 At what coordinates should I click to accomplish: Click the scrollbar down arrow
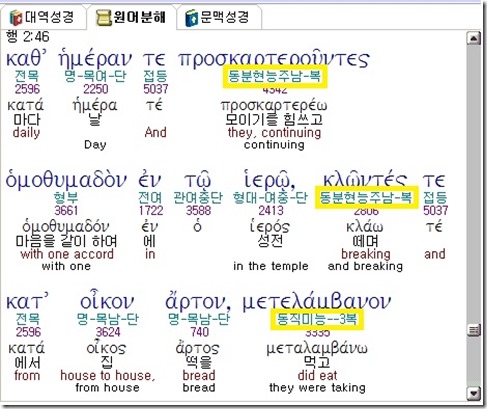pyautogui.click(x=474, y=393)
